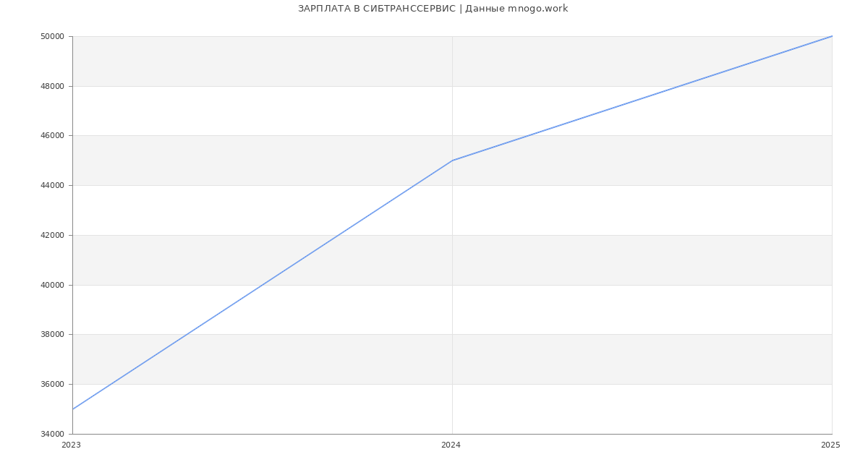
Task: Click the 2023 x-axis label
Action: (x=71, y=445)
